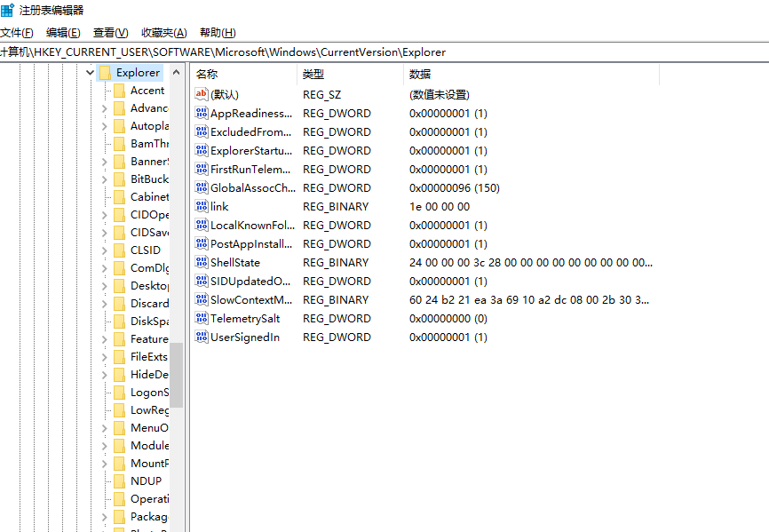The height and width of the screenshot is (532, 769).
Task: Click the UserSignedIn value icon
Action: click(x=202, y=337)
